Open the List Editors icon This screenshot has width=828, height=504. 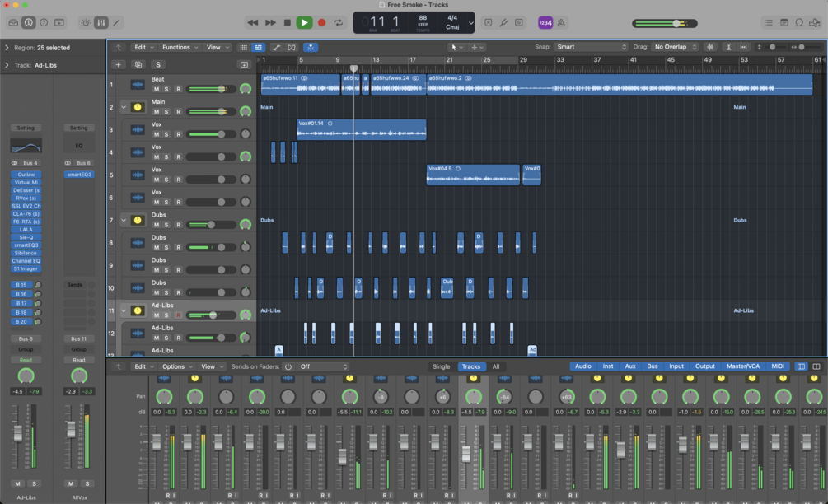(769, 23)
